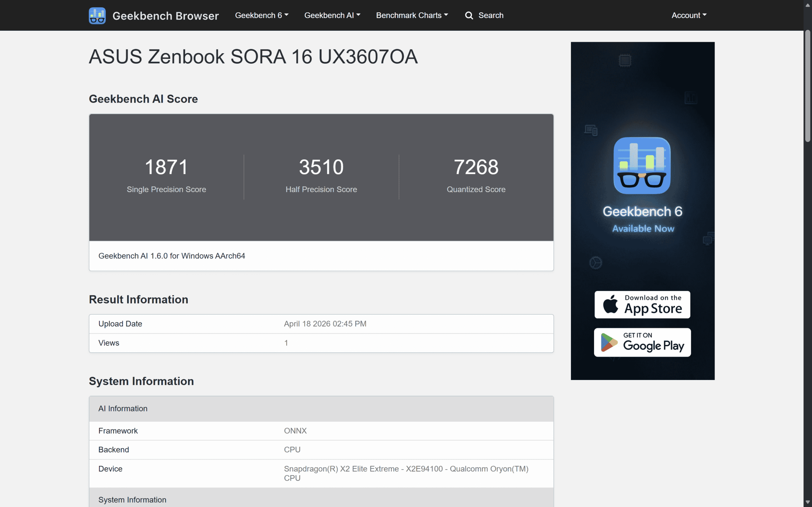Open the Benchmark Charts menu

pyautogui.click(x=412, y=15)
